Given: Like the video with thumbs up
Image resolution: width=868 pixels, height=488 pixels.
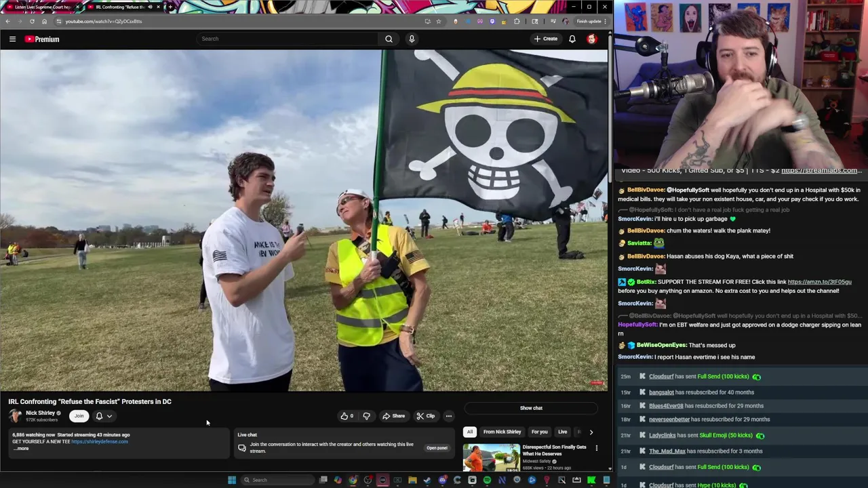Looking at the screenshot, I should click(347, 416).
